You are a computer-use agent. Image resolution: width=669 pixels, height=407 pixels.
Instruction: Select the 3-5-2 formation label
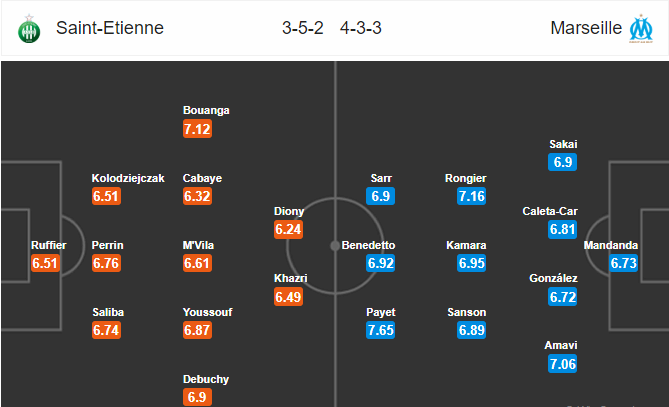[303, 28]
